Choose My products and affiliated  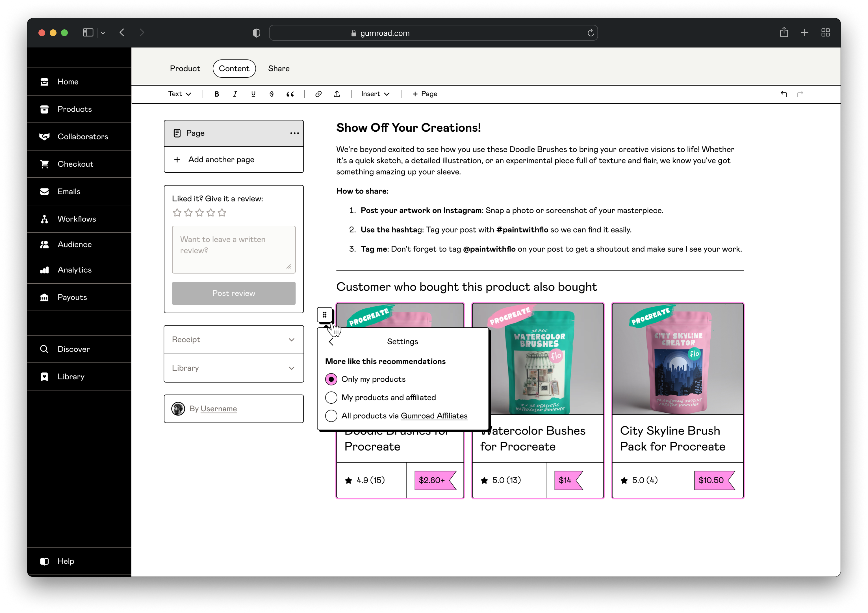click(x=331, y=397)
